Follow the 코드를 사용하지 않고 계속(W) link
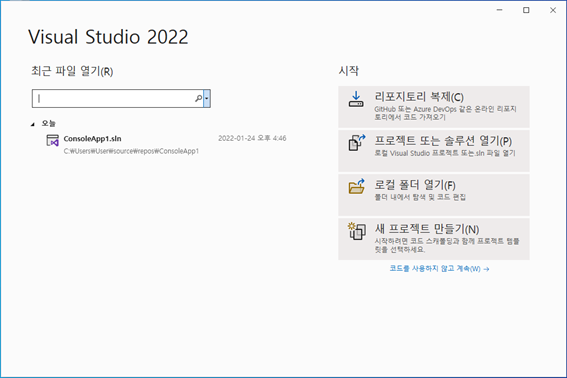The image size is (567, 378). tap(439, 269)
